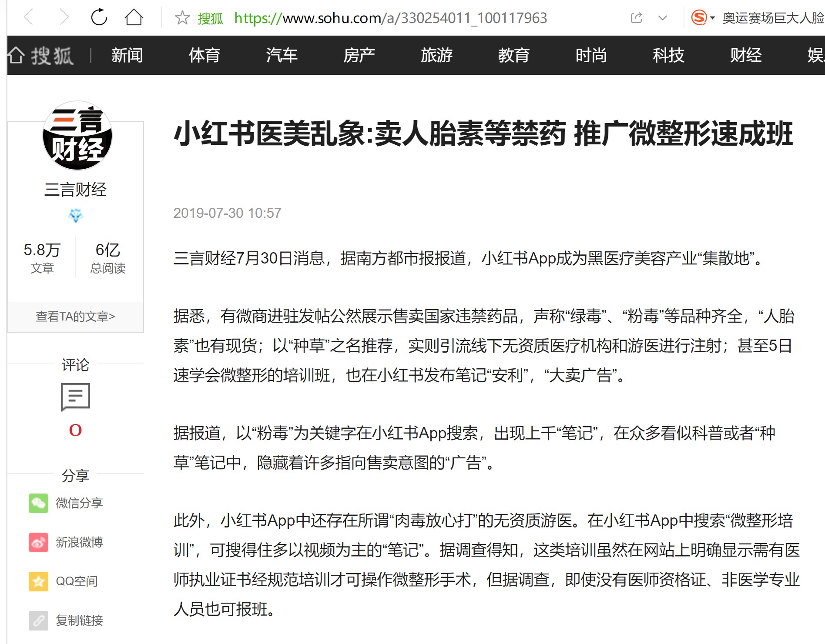Open the 旅游 navigation tab
The width and height of the screenshot is (825, 644).
click(436, 55)
